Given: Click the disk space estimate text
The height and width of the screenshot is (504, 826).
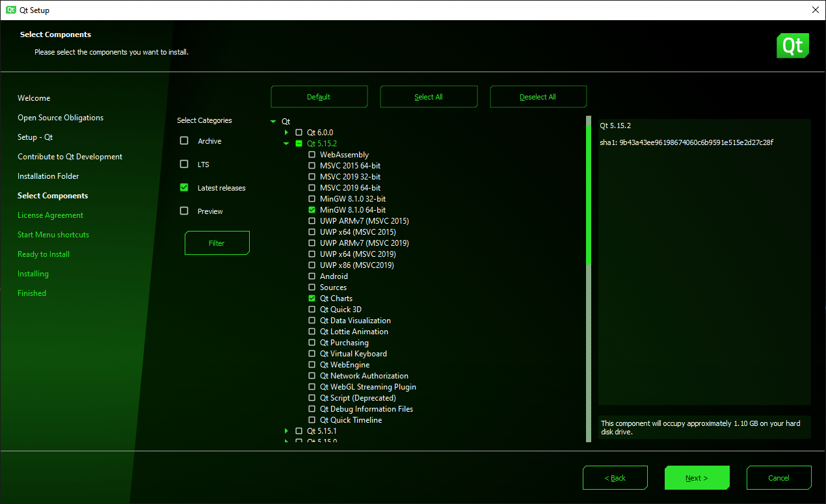Looking at the screenshot, I should click(701, 427).
